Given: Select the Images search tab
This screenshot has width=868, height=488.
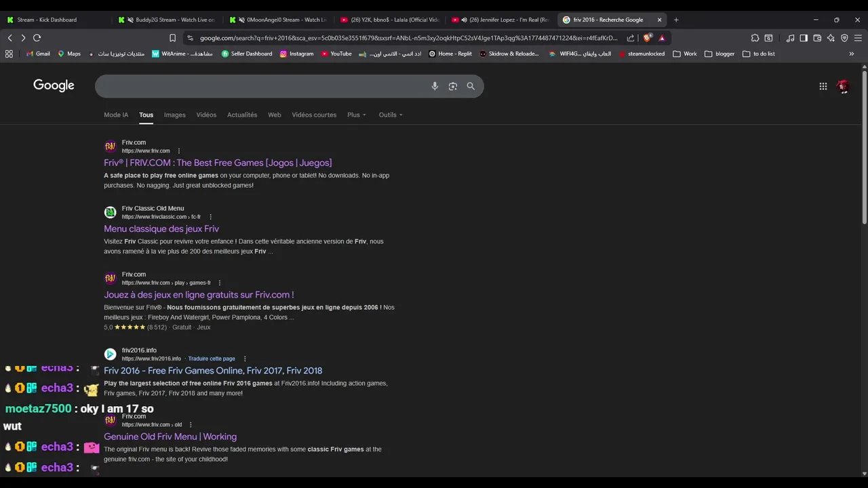Looking at the screenshot, I should [x=174, y=115].
